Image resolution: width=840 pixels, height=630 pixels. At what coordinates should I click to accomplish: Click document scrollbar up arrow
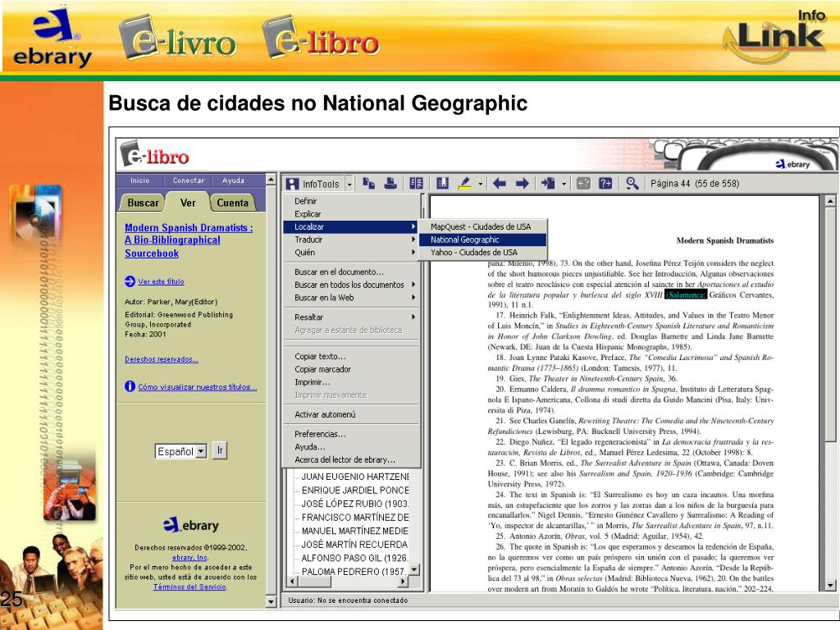tap(830, 202)
